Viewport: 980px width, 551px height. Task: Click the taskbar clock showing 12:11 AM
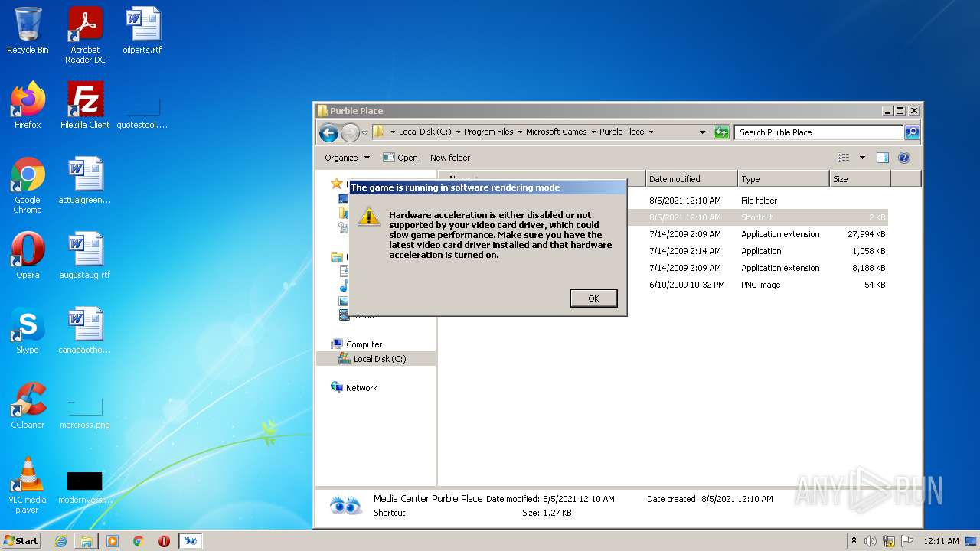[x=941, y=541]
